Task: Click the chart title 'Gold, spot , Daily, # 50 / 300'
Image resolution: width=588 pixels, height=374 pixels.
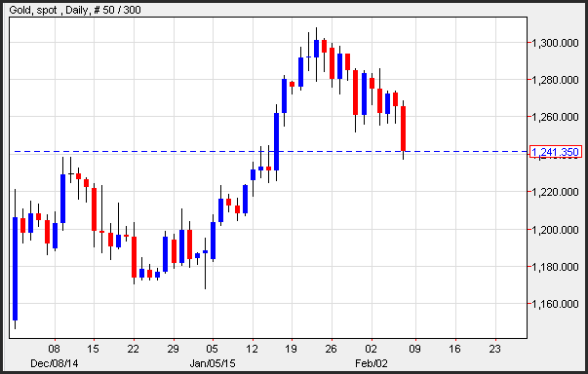Action: [x=75, y=10]
